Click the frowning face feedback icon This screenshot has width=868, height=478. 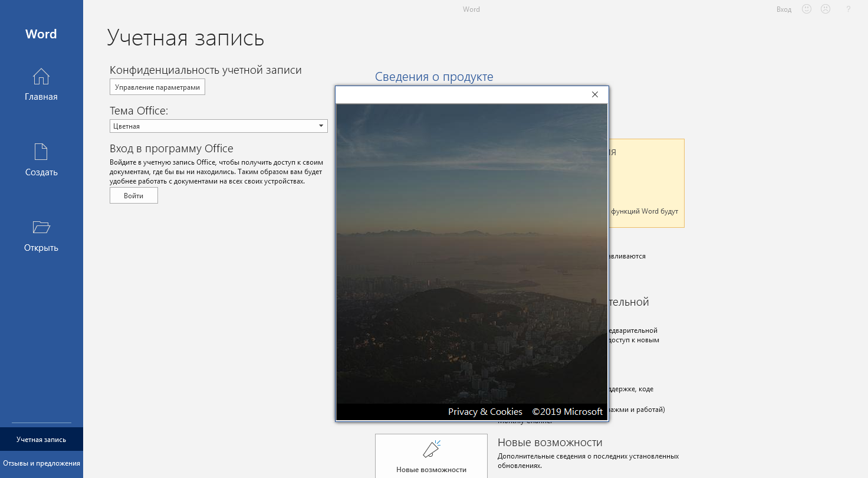(x=826, y=9)
